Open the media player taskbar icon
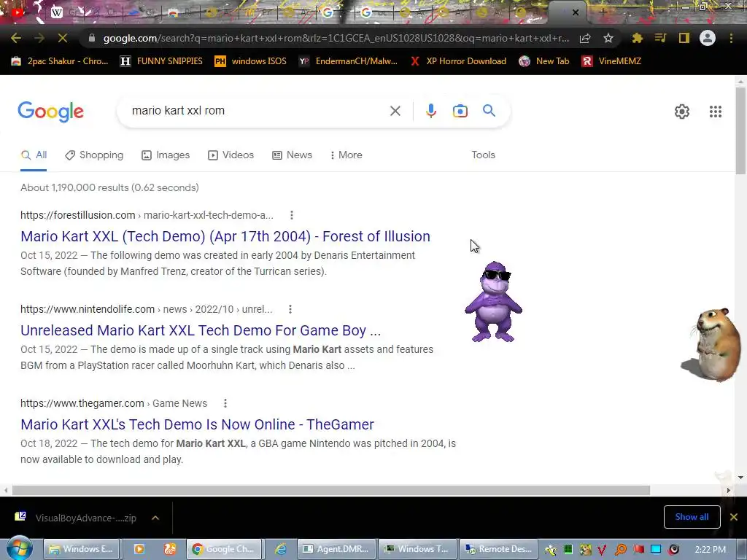This screenshot has height=560, width=747. [x=139, y=549]
